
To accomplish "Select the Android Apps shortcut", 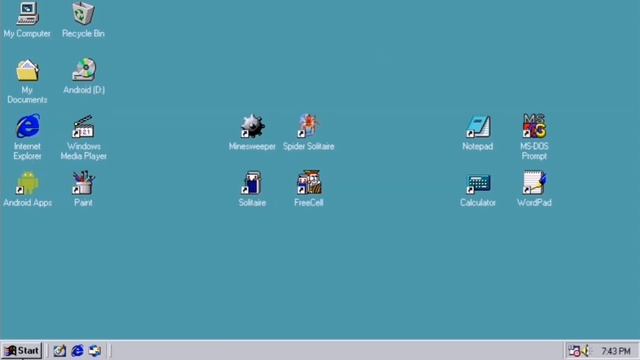I will 27,183.
